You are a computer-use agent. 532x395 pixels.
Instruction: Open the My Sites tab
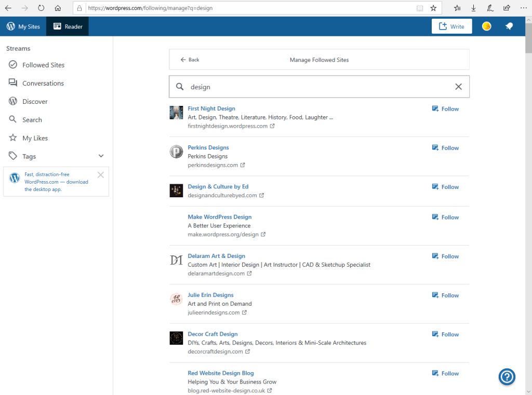[x=23, y=26]
